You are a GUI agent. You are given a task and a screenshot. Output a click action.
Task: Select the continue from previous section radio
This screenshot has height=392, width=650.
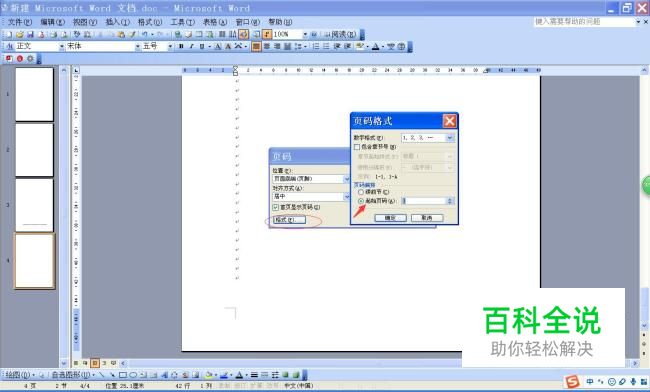click(361, 192)
